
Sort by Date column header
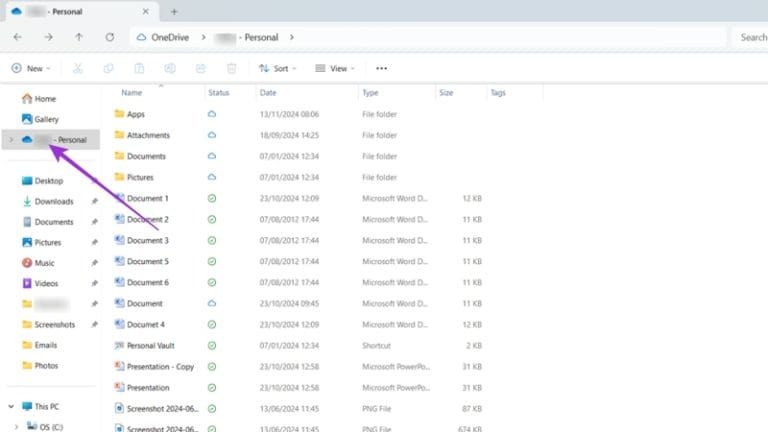coord(268,93)
